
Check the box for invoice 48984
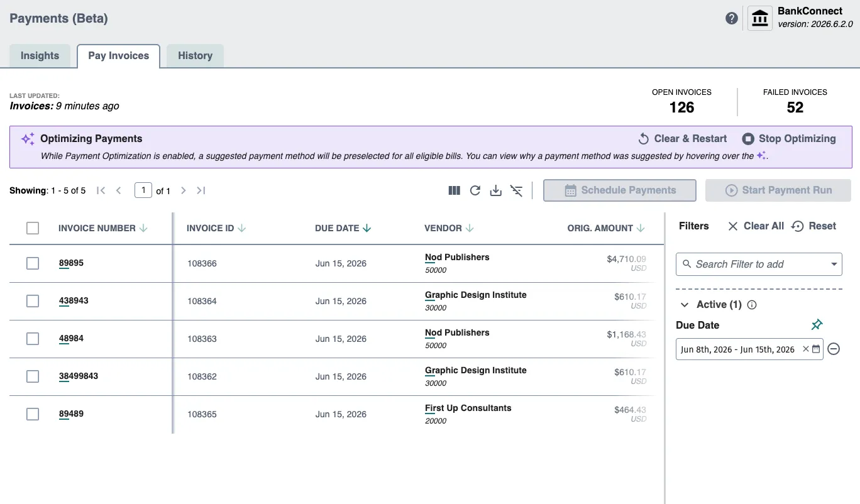pos(33,339)
